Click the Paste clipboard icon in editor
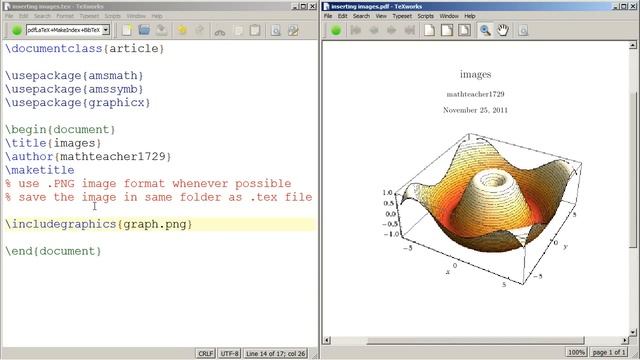 255,30
